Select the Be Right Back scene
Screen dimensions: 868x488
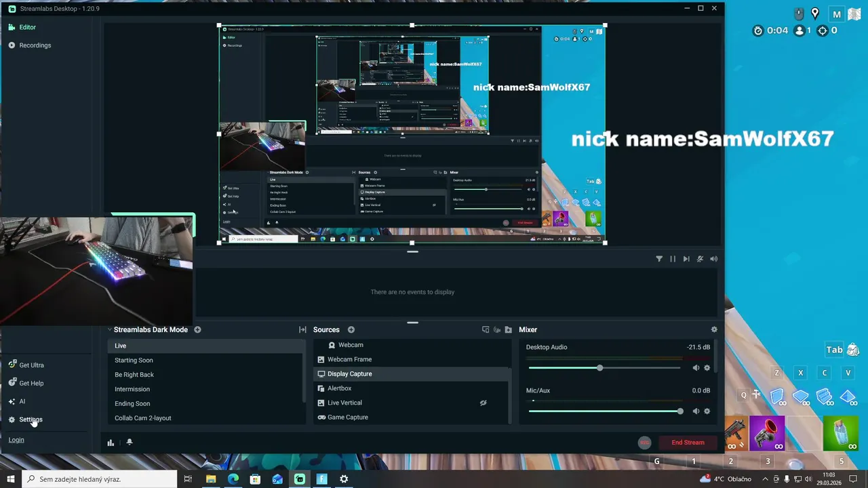[x=206, y=375]
